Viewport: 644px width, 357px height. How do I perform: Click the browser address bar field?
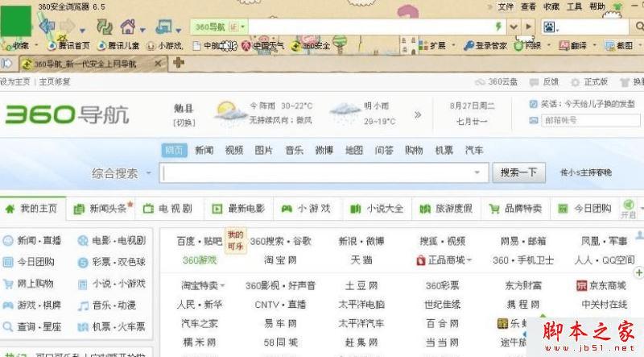click(x=371, y=27)
